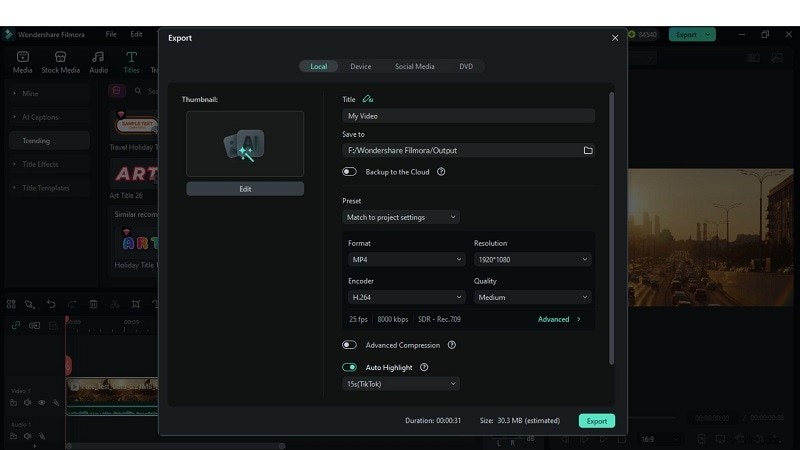Disable the Auto Highlight switch
Image resolution: width=800 pixels, height=450 pixels.
coord(349,367)
